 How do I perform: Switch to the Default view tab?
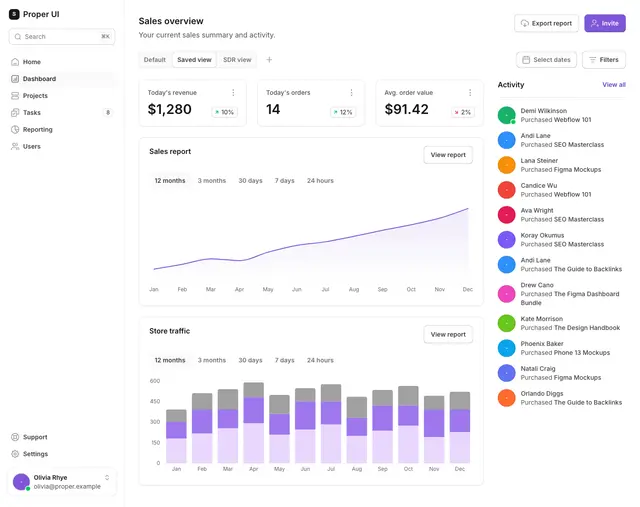pos(155,60)
